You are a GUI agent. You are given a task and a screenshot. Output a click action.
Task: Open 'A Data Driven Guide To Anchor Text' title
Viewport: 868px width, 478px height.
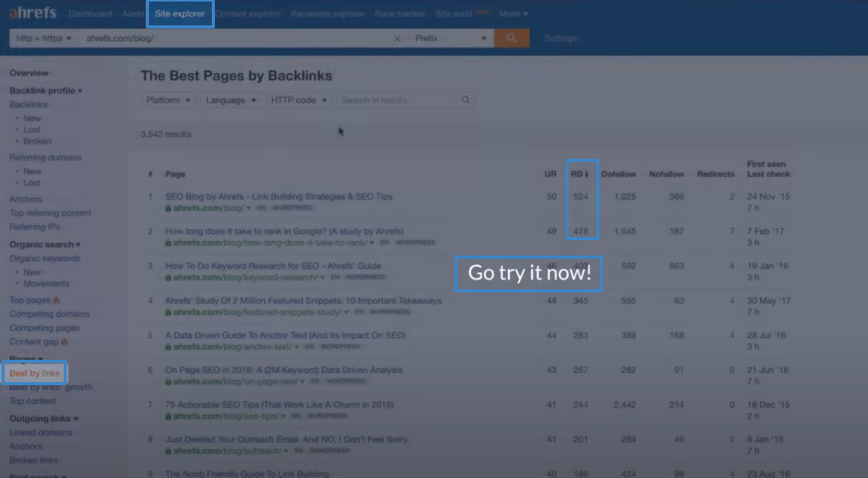[285, 335]
